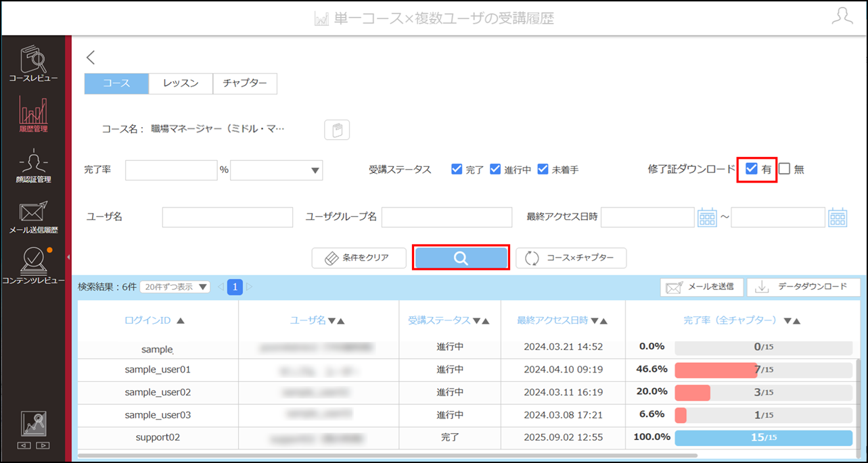Open 顔認証管理 in the sidebar
The image size is (868, 463).
[x=33, y=166]
